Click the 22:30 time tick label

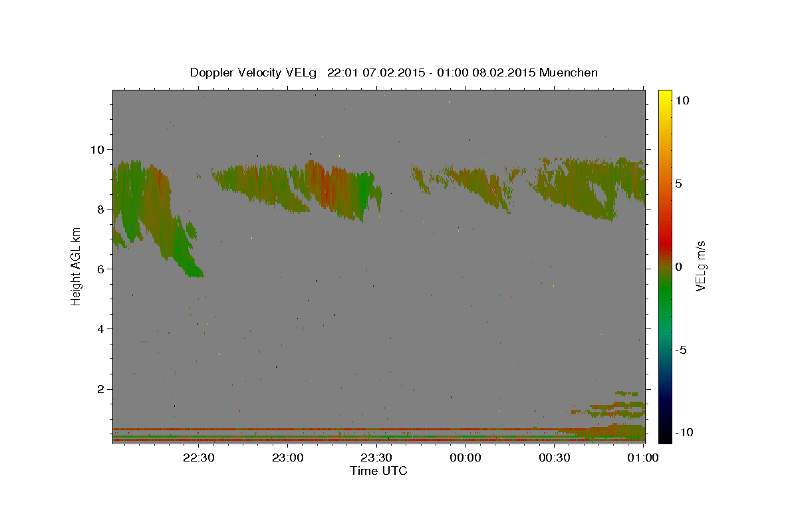(x=199, y=458)
